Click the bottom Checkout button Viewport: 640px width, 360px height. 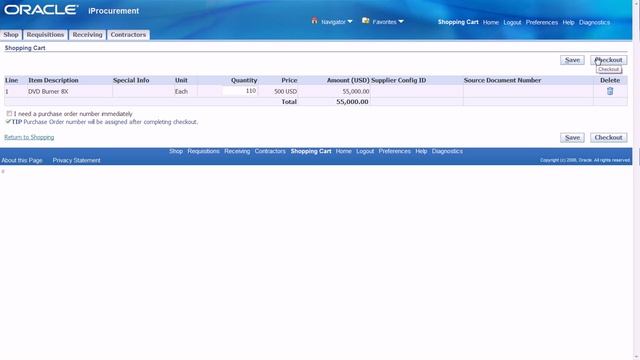click(x=609, y=138)
